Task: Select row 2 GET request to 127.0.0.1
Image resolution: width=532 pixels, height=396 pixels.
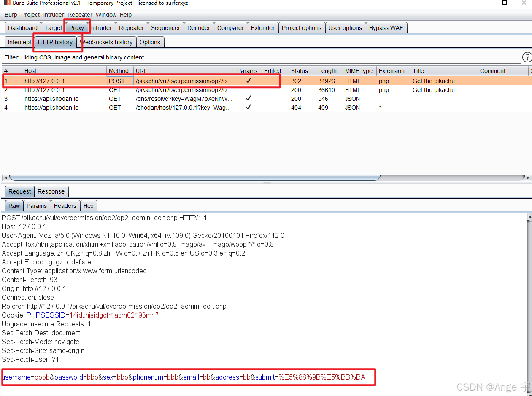Action: [267, 90]
